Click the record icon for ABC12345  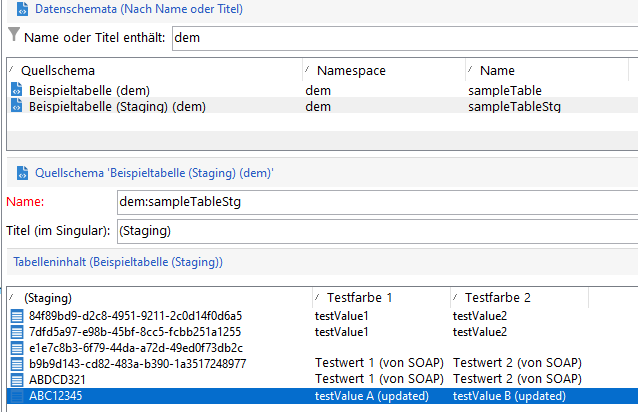tap(16, 396)
